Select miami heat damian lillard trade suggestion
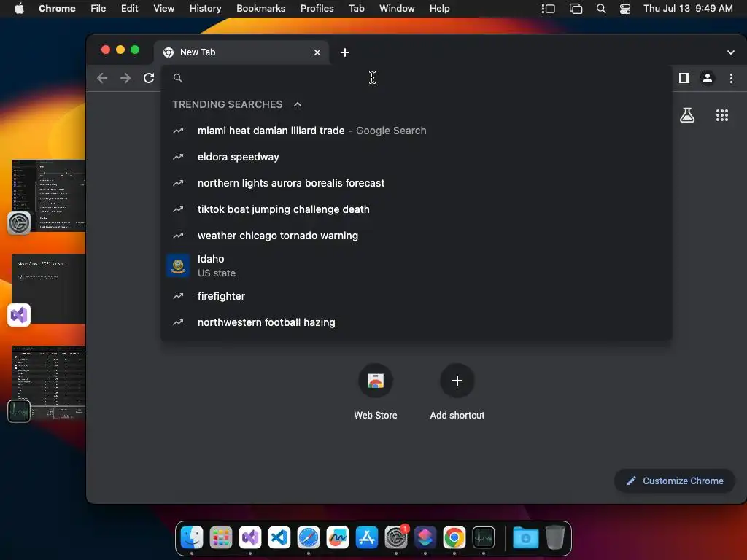 417,131
